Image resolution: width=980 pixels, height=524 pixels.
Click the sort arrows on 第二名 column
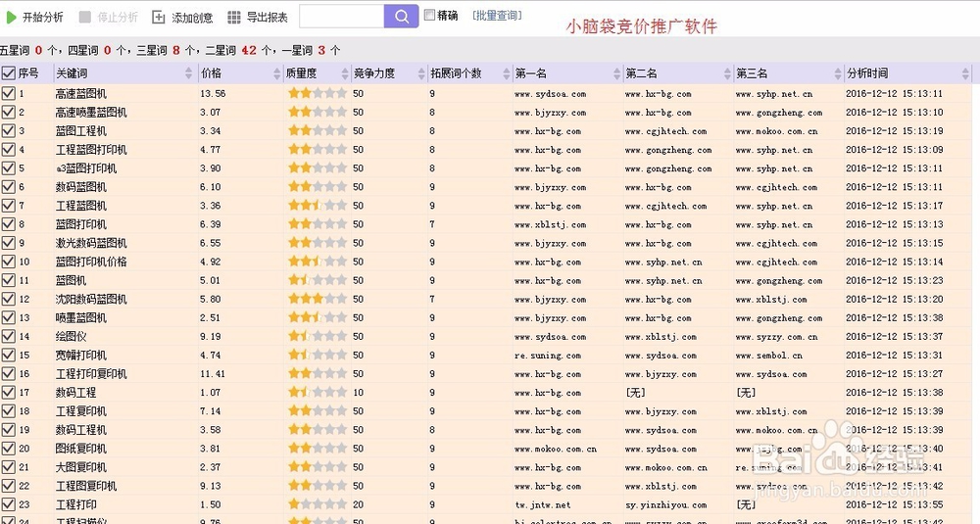(x=727, y=73)
